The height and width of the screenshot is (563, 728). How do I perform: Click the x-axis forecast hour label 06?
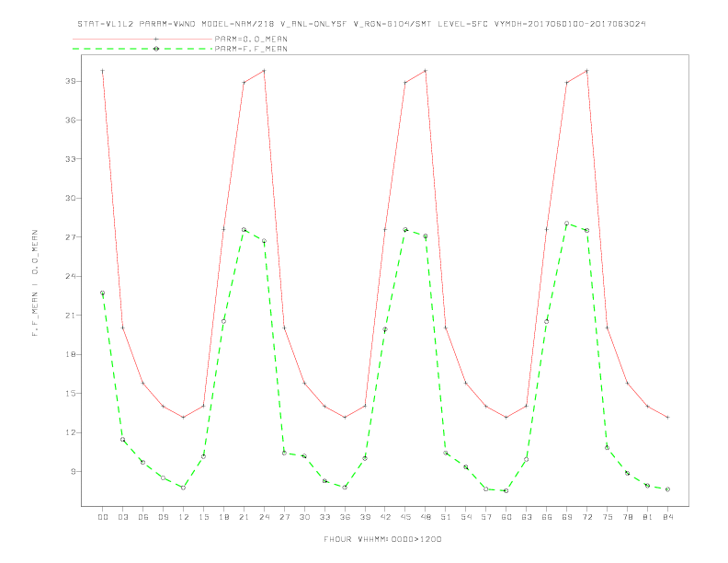coord(143,517)
